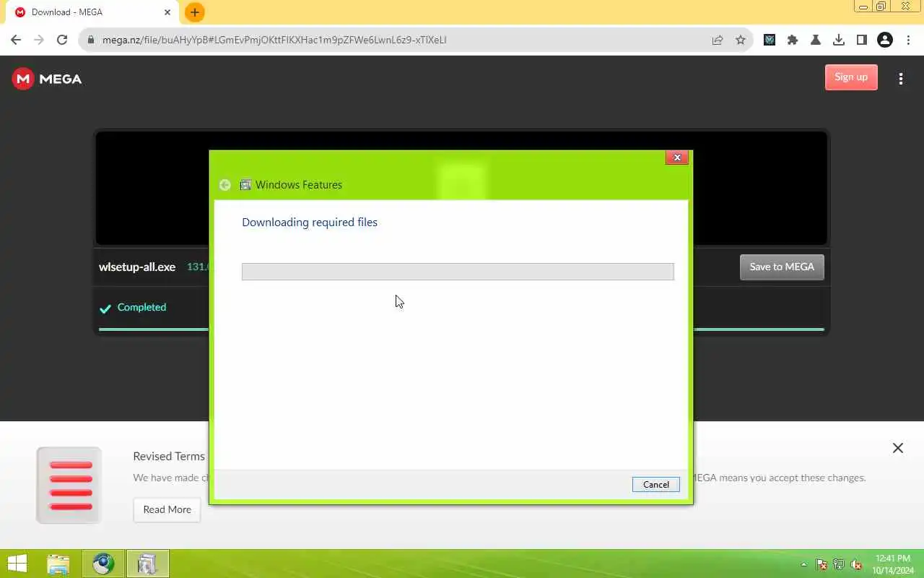Show Chrome downloads tray icon

(839, 40)
